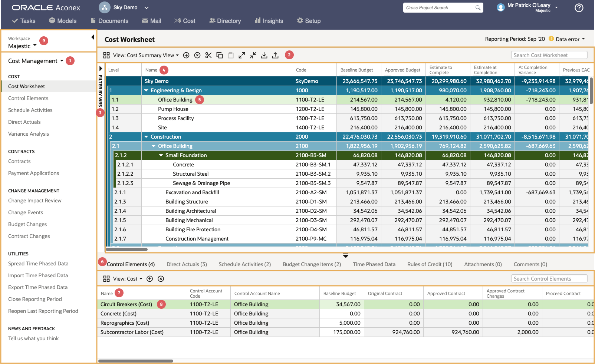The height and width of the screenshot is (364, 595).
Task: Open the Tasks menu
Action: tap(24, 21)
